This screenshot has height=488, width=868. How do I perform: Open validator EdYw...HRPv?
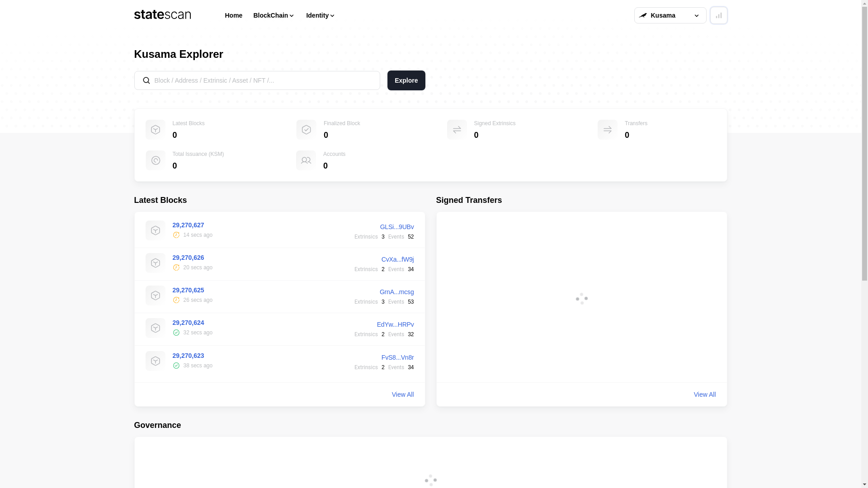[x=395, y=324]
